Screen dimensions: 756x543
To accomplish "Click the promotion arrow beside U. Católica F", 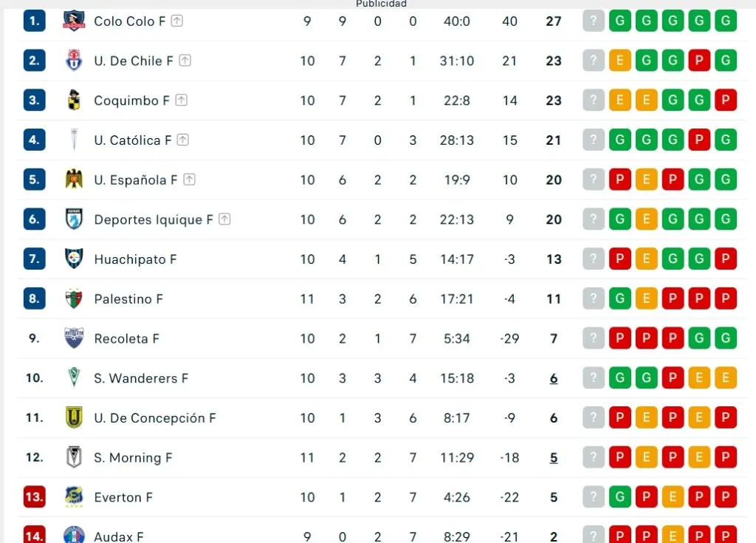I will click(182, 139).
